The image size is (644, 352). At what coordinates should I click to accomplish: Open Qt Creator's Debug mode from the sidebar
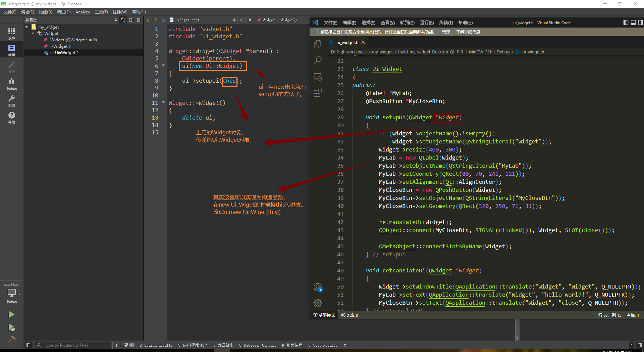coord(11,84)
